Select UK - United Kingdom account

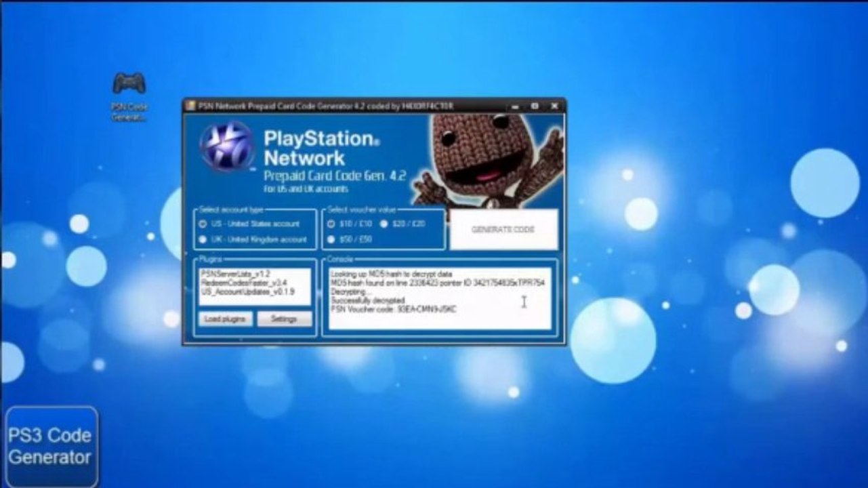coord(253,239)
